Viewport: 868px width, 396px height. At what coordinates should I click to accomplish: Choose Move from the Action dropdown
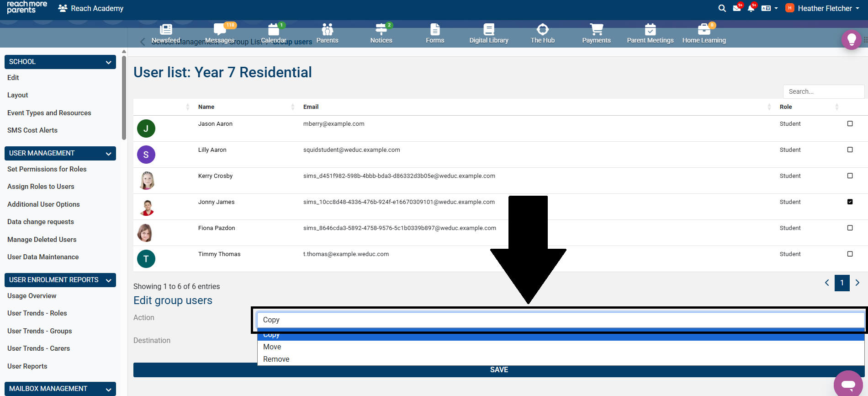(x=272, y=347)
